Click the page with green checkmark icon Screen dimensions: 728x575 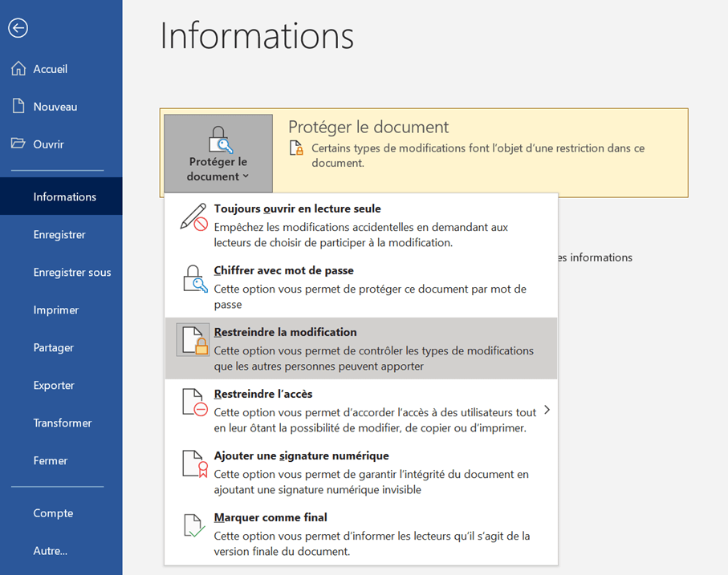point(194,526)
